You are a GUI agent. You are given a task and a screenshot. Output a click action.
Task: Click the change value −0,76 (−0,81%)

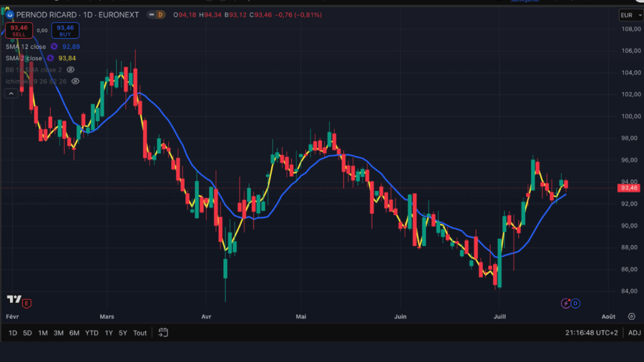coord(298,15)
